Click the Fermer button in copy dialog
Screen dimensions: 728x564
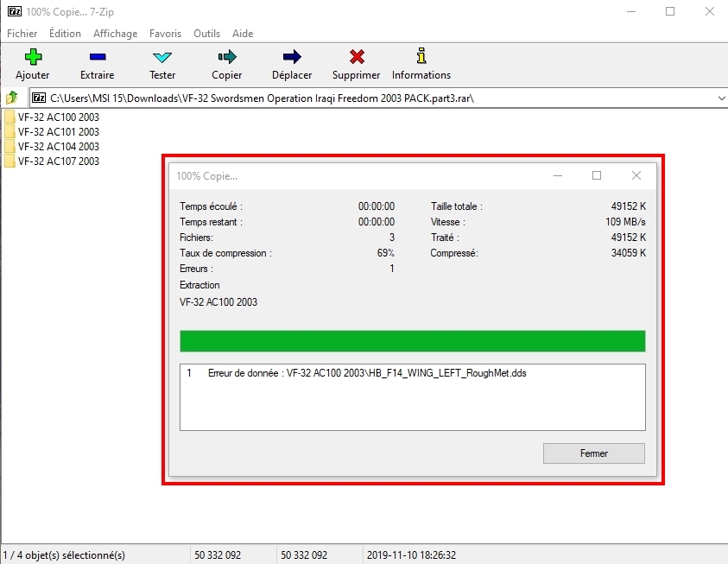[x=594, y=453]
